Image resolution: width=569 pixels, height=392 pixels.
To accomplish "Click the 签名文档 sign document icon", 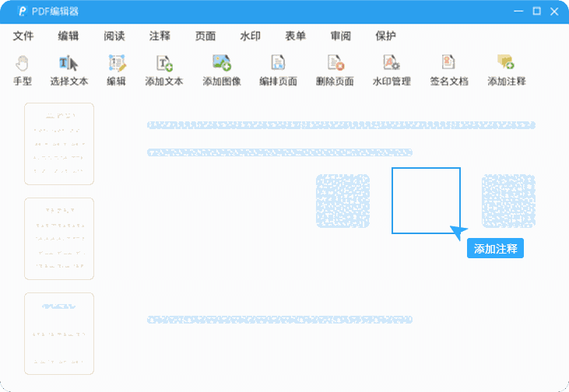I will pos(448,62).
